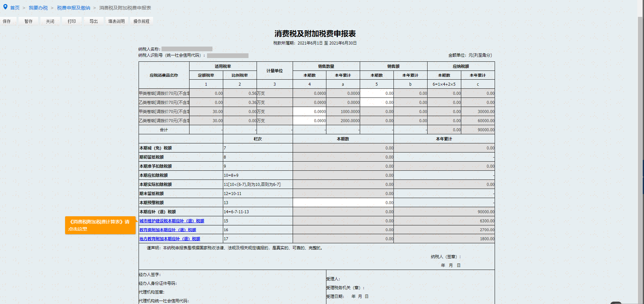Select the 90000.00 total in the 合计 row
This screenshot has width=644, height=304.
(478, 130)
